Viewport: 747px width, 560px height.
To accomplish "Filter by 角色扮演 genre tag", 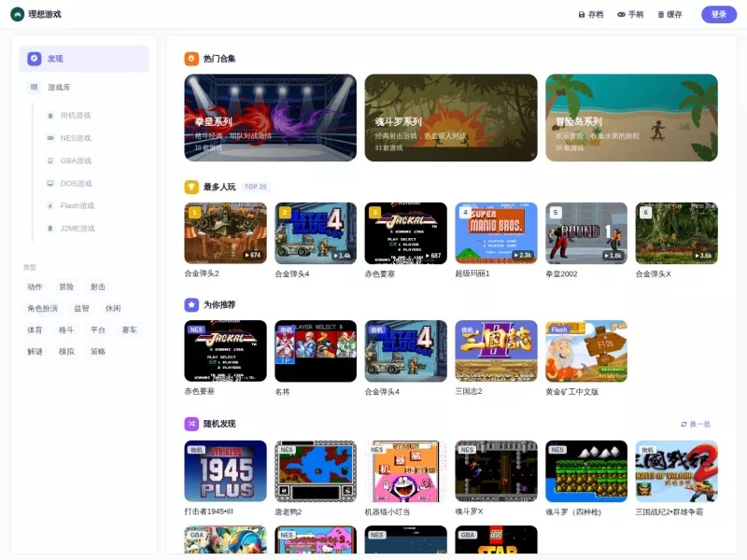I will [x=42, y=309].
